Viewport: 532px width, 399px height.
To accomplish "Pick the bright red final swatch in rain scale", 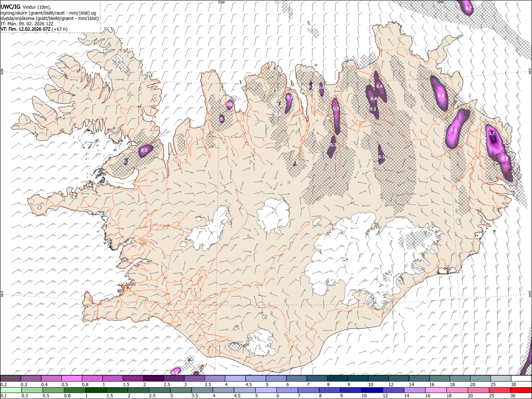I will (521, 390).
